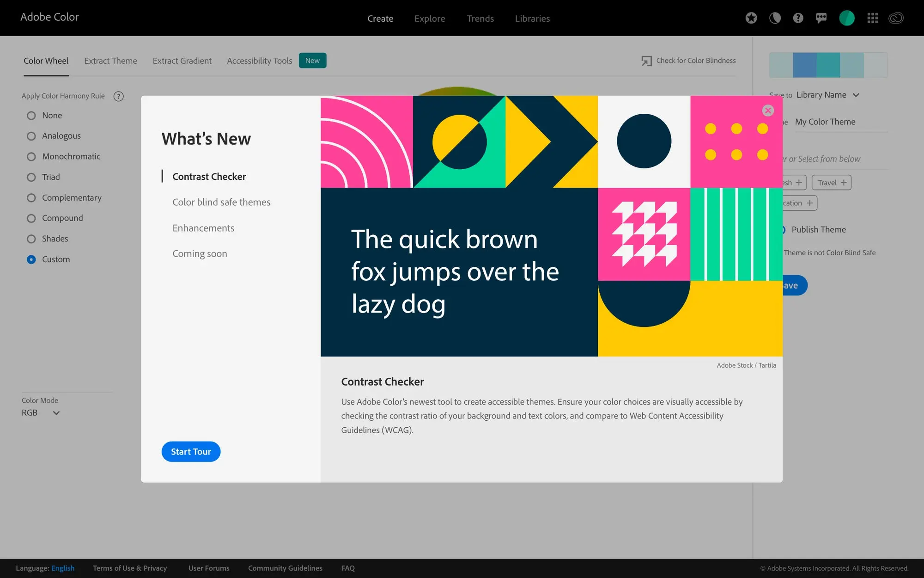Open the Community Guidelines link

(x=285, y=568)
